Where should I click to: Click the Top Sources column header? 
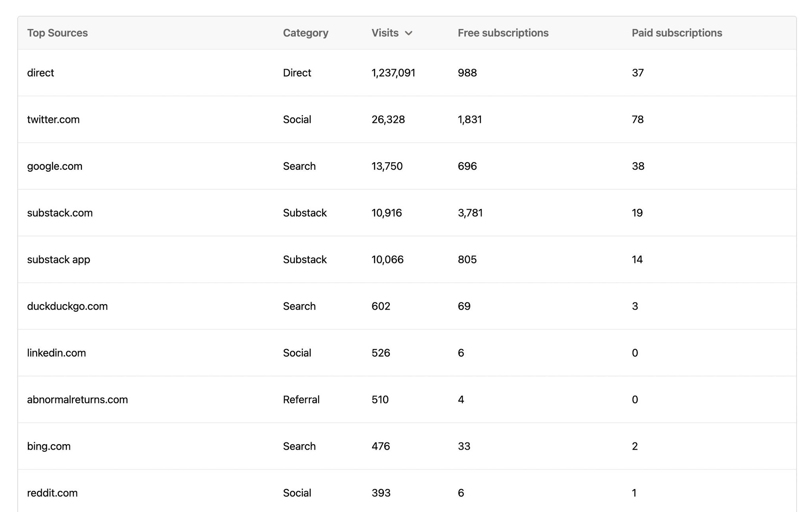click(x=57, y=33)
